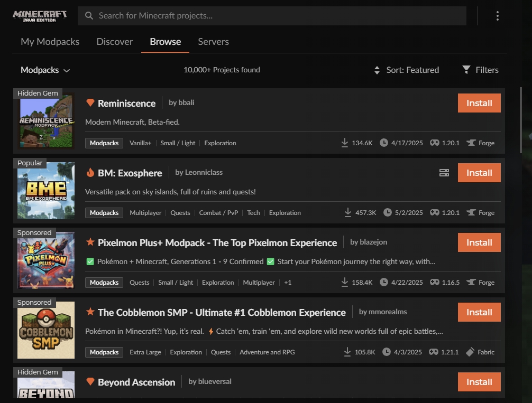Click the gamepad icon next to 1.16.5
532x403 pixels.
(435, 282)
